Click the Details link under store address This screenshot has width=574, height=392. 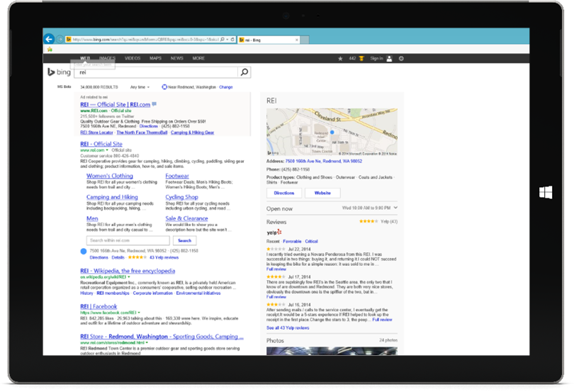pyautogui.click(x=118, y=257)
